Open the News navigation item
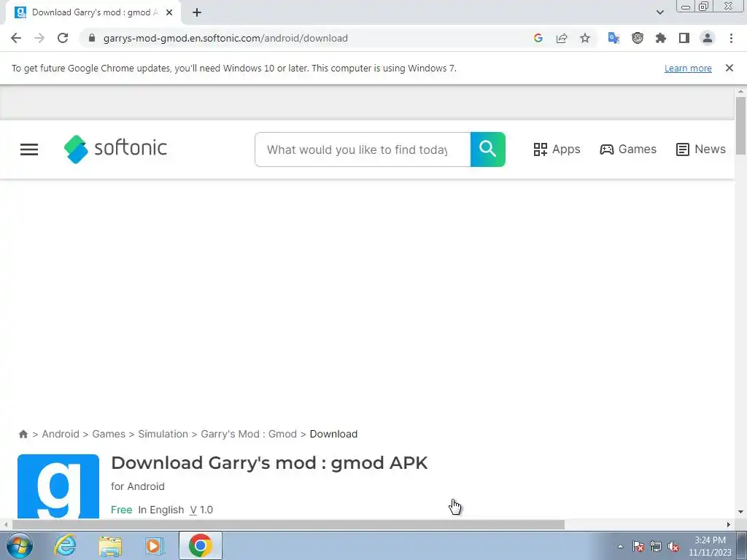 coord(701,149)
